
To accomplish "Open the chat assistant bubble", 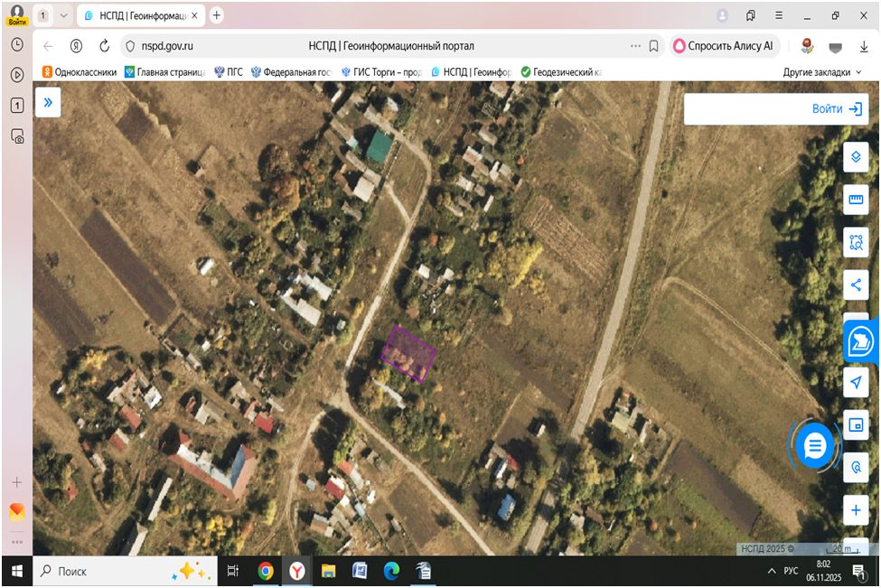I will 814,446.
